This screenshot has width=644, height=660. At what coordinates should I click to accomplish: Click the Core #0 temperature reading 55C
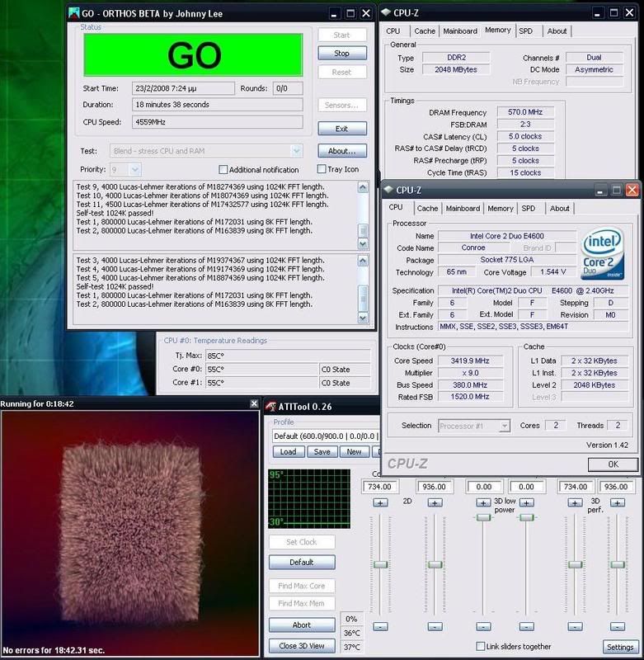(x=262, y=369)
